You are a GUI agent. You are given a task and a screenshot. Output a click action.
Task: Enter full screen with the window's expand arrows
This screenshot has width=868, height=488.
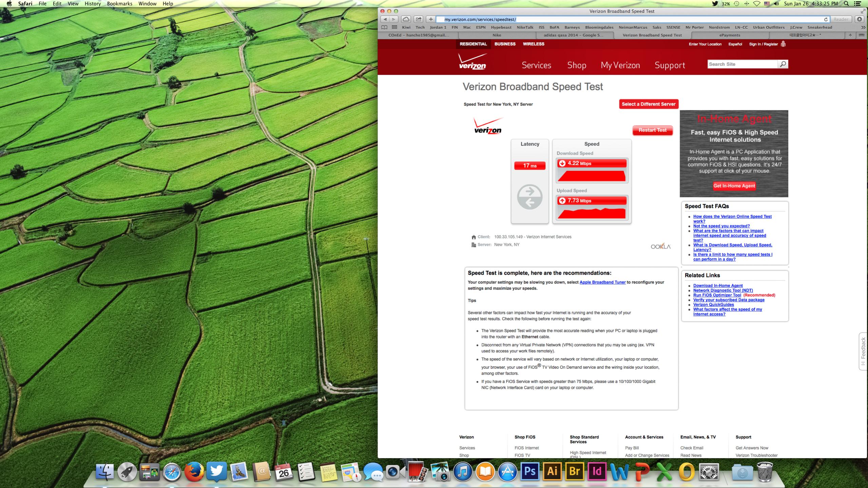tap(863, 11)
